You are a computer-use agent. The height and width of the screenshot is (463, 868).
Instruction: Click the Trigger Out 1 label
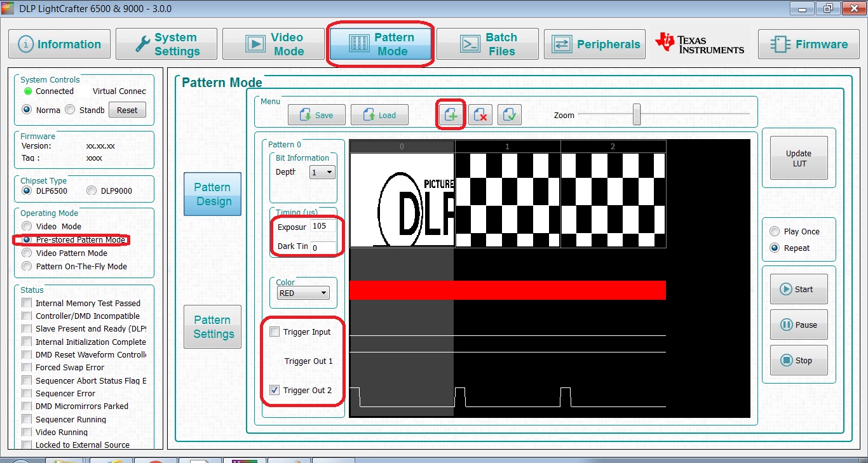click(x=308, y=361)
